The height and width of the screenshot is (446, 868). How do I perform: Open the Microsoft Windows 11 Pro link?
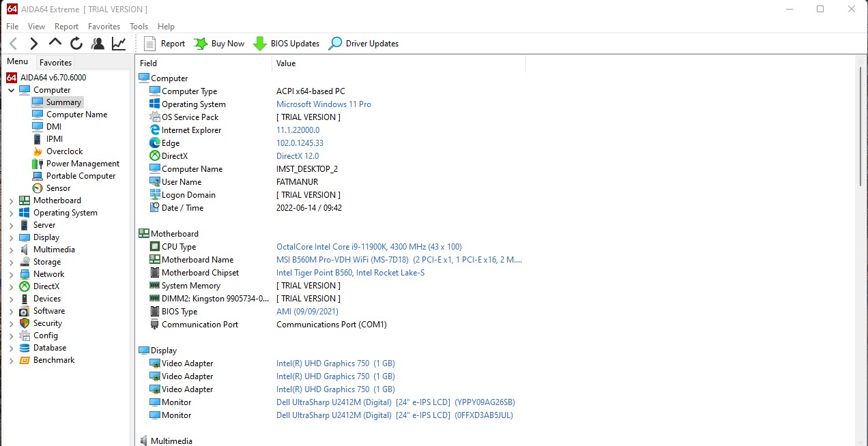pyautogui.click(x=323, y=104)
